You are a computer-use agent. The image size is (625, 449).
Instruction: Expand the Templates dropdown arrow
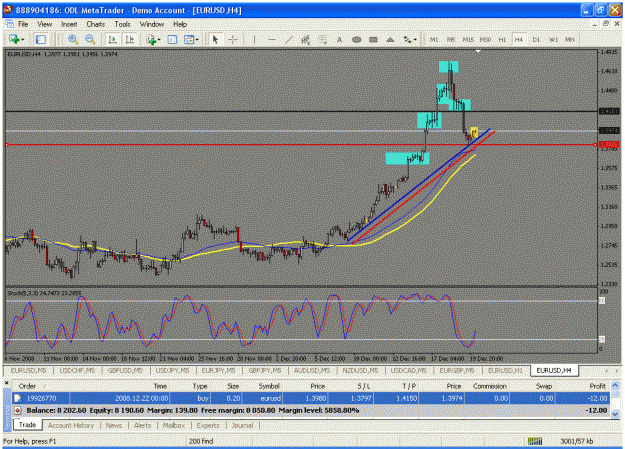[x=197, y=39]
